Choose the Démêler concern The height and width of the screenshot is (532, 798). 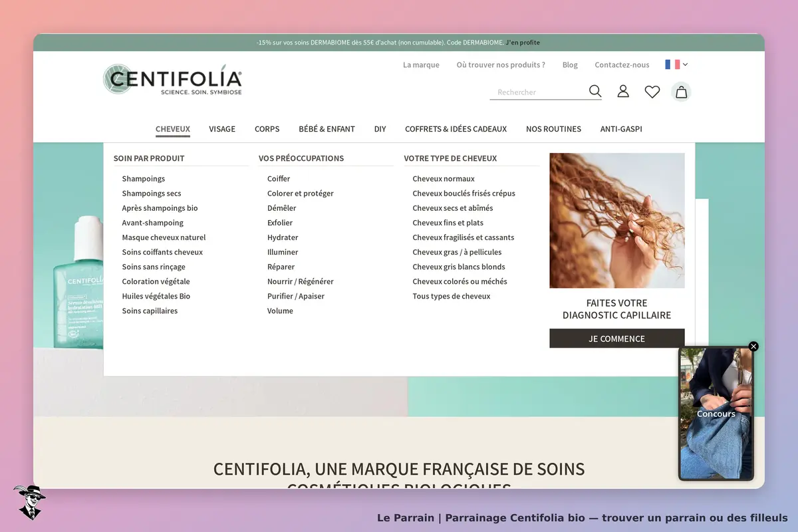point(282,208)
